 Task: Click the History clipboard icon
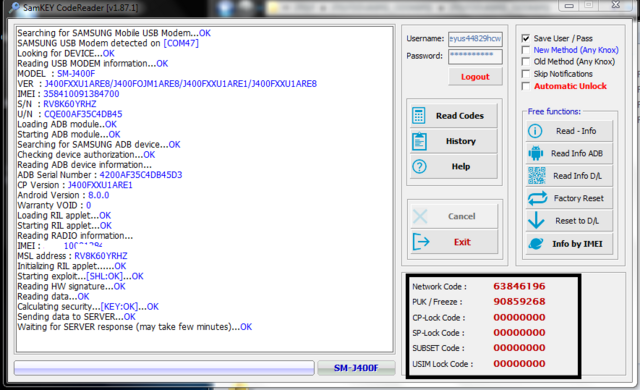(419, 141)
